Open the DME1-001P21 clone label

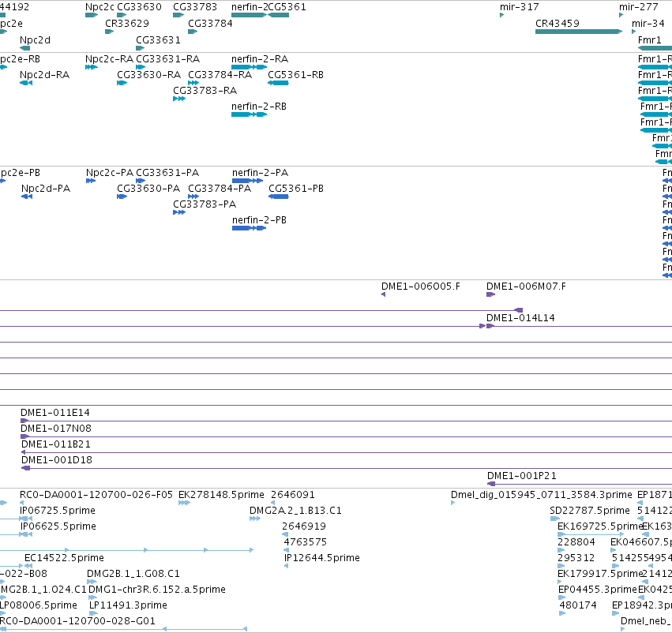(x=522, y=476)
